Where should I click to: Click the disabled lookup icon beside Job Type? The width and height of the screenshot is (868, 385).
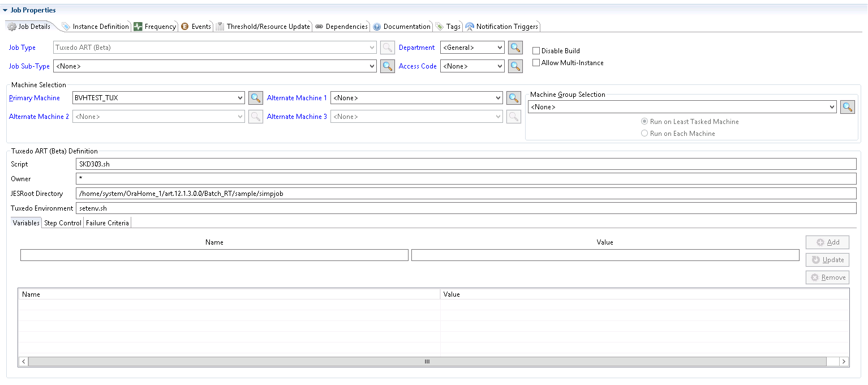point(387,48)
